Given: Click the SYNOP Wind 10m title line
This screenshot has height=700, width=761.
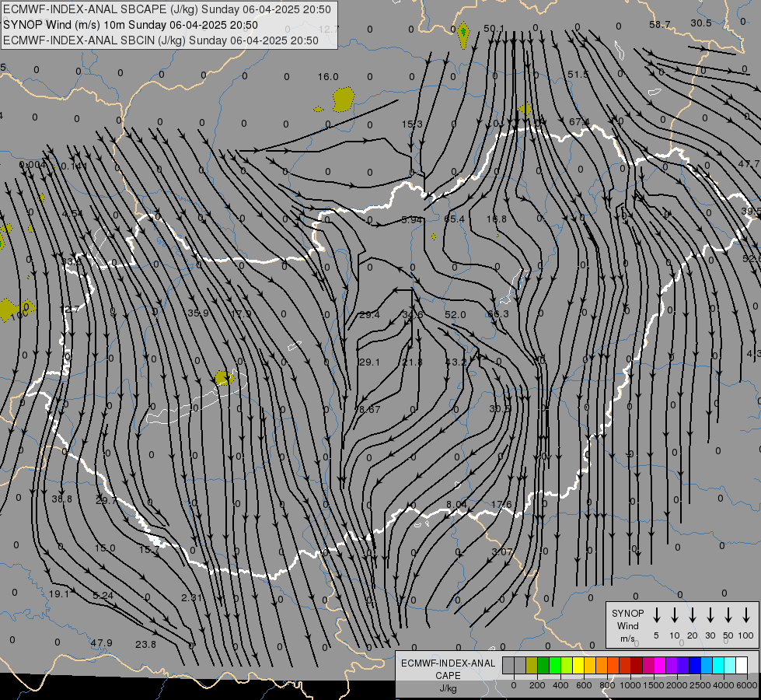Looking at the screenshot, I should 130,25.
